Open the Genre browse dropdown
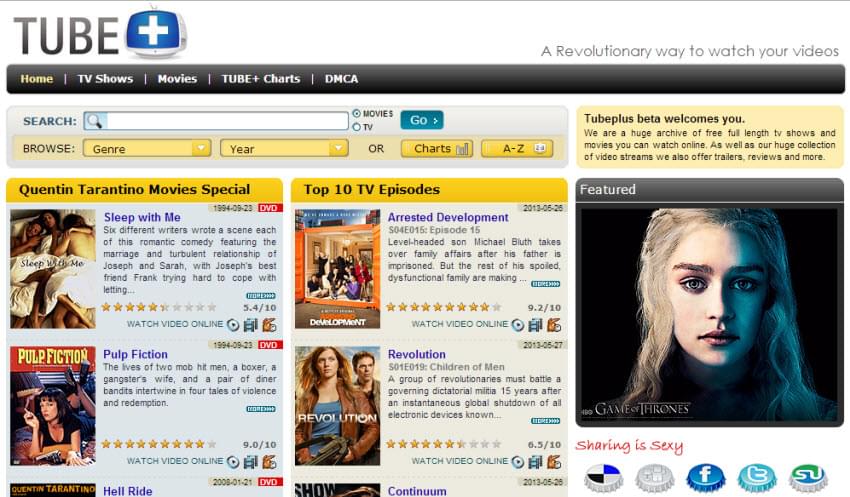Image resolution: width=850 pixels, height=497 pixels. click(x=146, y=148)
